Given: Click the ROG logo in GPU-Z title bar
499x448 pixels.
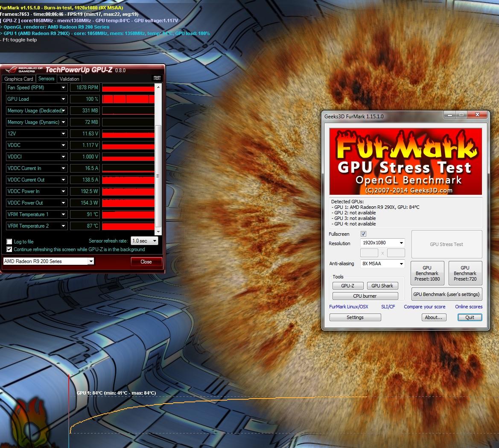Looking at the screenshot, I should (11, 70).
